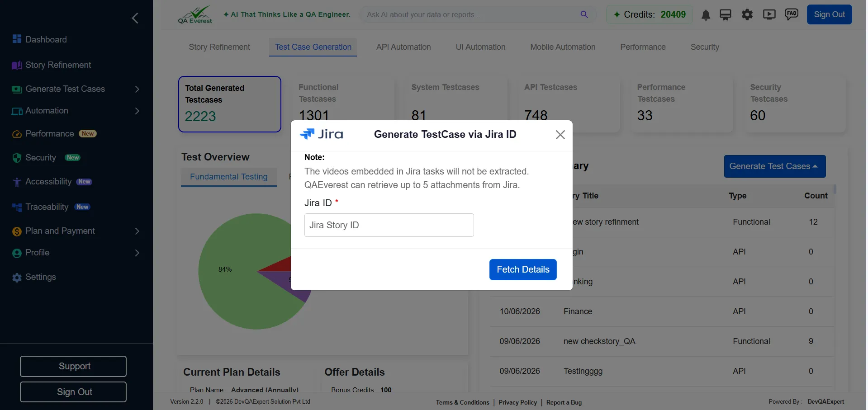Click the Automation sidebar icon

pyautogui.click(x=17, y=111)
